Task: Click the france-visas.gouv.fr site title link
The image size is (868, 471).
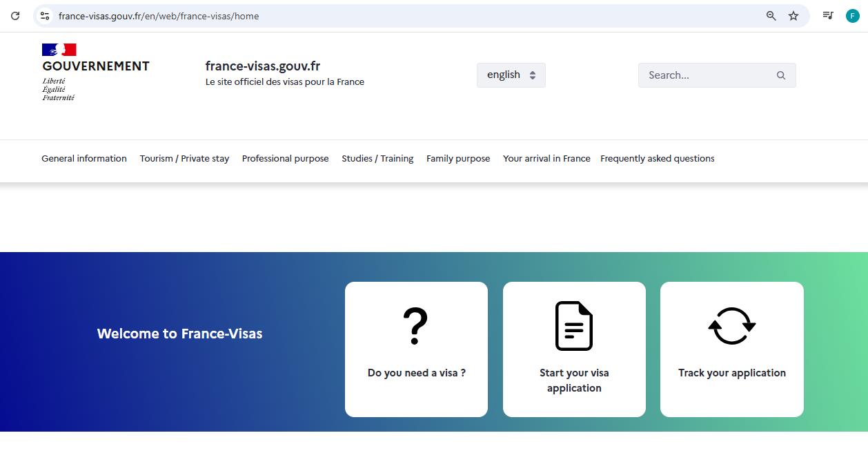Action: [x=262, y=66]
